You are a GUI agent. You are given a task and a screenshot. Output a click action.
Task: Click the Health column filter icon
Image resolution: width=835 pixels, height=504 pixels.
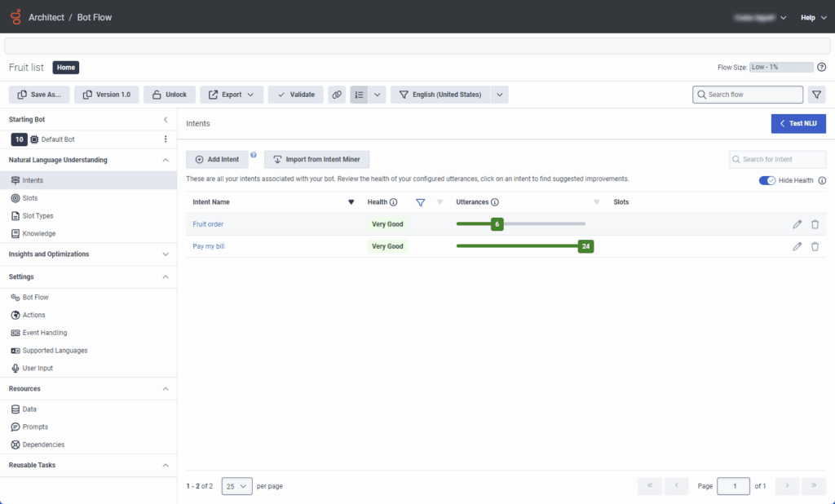pos(421,202)
